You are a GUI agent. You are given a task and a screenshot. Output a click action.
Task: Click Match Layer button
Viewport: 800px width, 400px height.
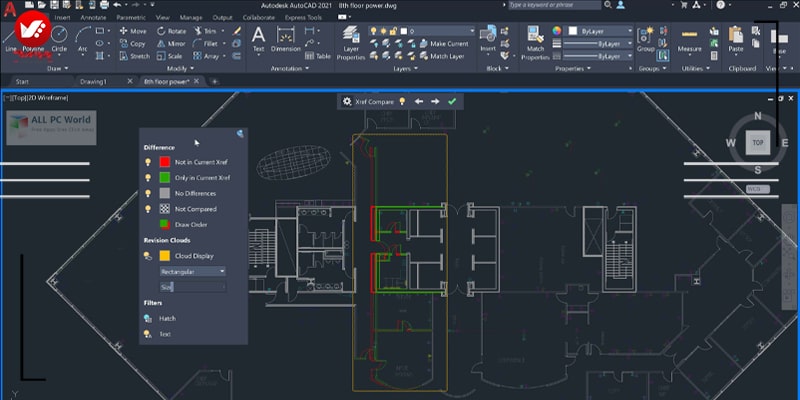point(442,56)
